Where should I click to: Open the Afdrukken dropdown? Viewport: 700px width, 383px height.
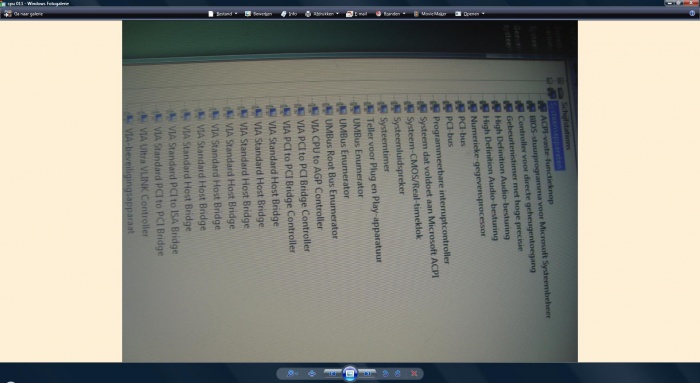pyautogui.click(x=321, y=14)
